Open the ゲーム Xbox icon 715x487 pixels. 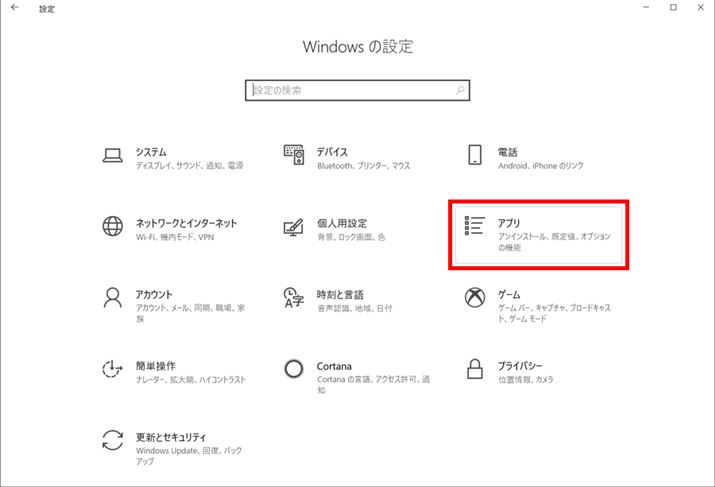(x=475, y=297)
